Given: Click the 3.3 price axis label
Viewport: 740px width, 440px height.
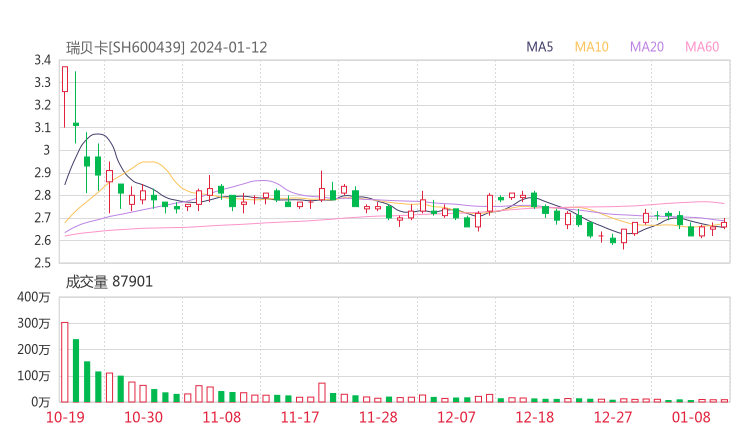Looking at the screenshot, I should click(42, 83).
